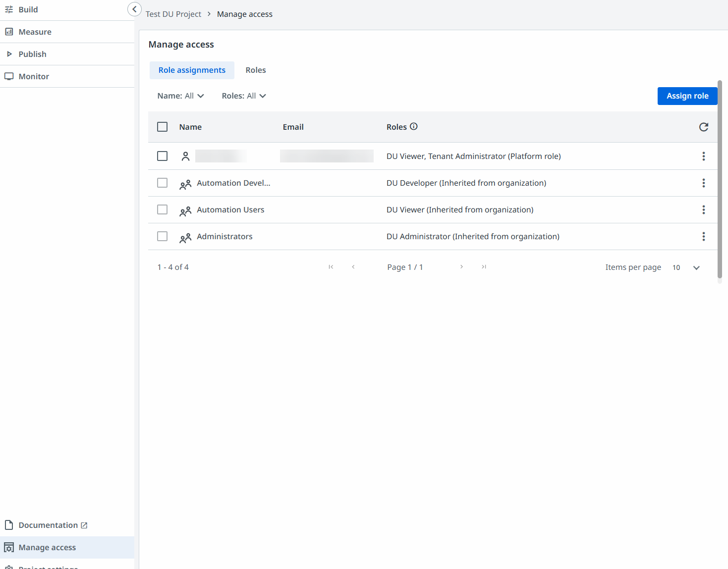Click the refresh icon in table header

[703, 127]
